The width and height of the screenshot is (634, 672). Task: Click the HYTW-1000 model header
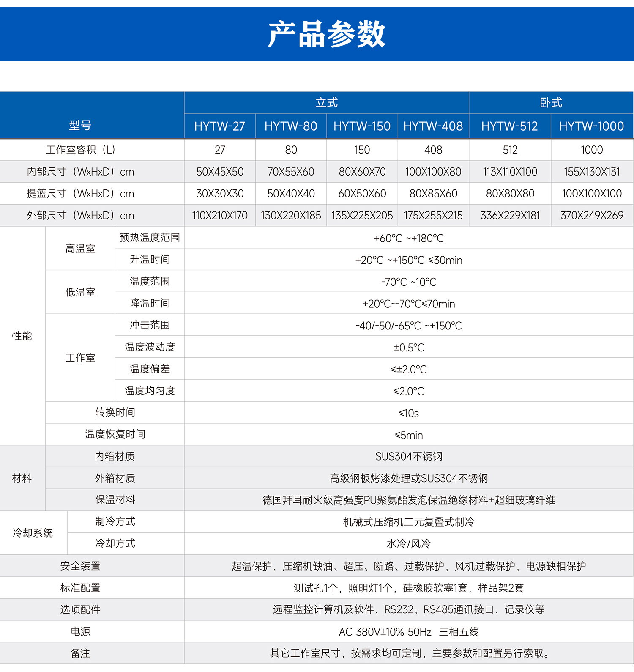pyautogui.click(x=592, y=126)
